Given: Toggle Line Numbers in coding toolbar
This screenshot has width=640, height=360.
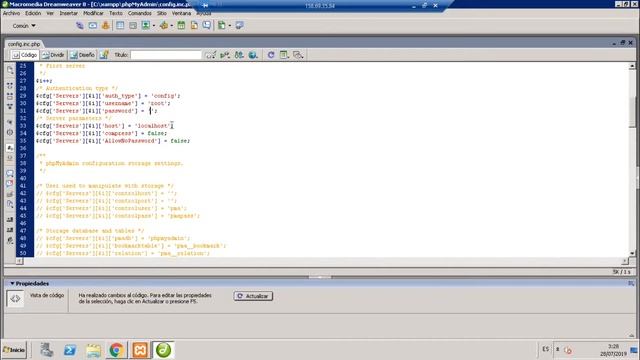Looking at the screenshot, I should pos(10,148).
